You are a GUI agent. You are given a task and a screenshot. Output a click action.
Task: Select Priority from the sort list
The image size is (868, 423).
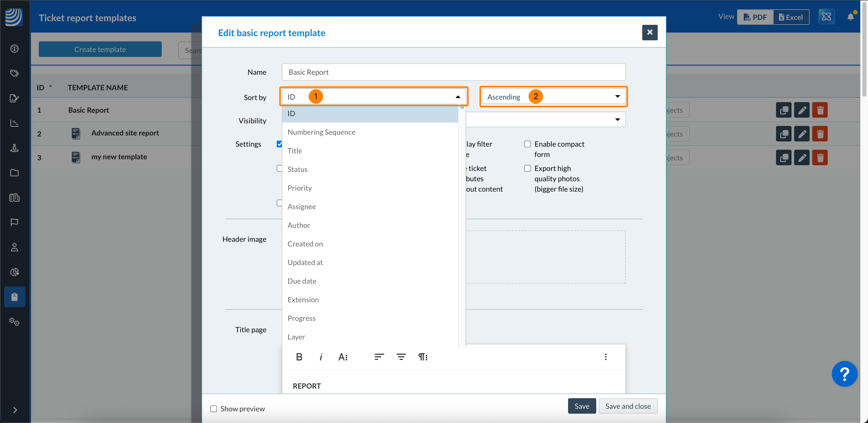coord(300,188)
